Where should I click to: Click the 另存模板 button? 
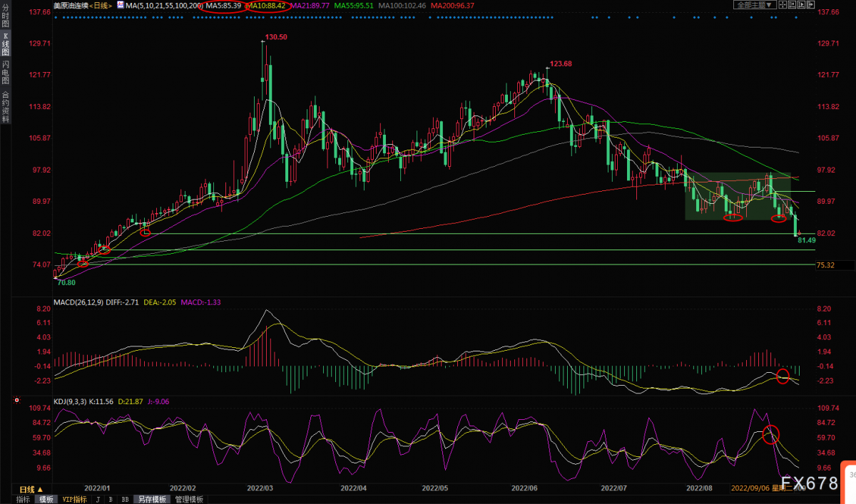pos(152,499)
